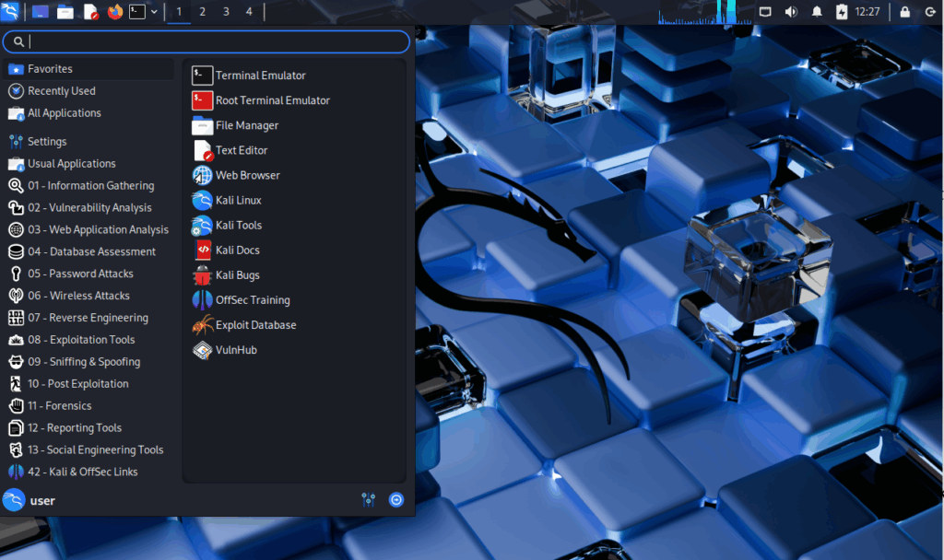Switch to workspace 4
Image resolution: width=944 pixels, height=560 pixels.
point(249,11)
